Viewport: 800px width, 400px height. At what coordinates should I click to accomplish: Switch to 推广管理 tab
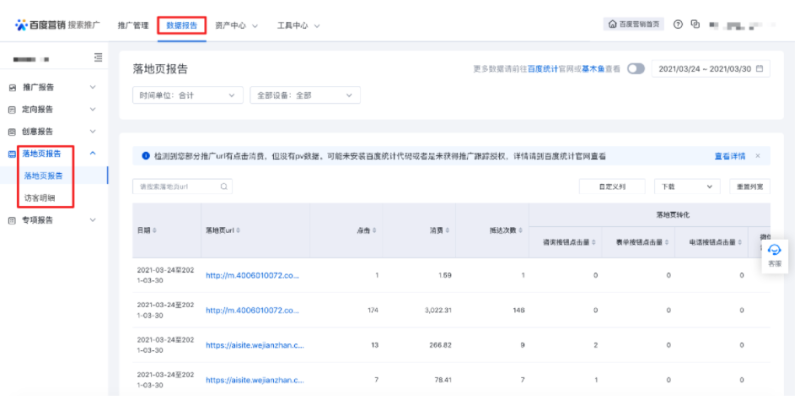pyautogui.click(x=133, y=26)
